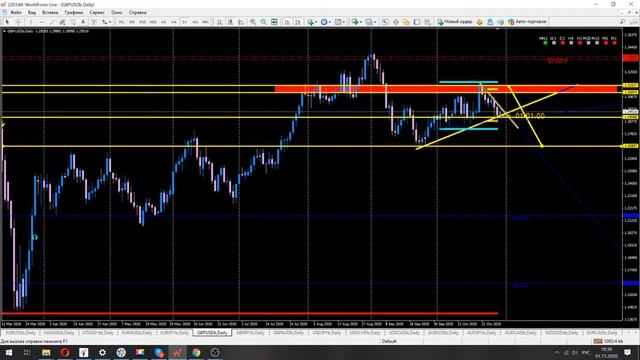Open the arrows tool dropdown
The width and height of the screenshot is (640, 360).
coord(106,22)
